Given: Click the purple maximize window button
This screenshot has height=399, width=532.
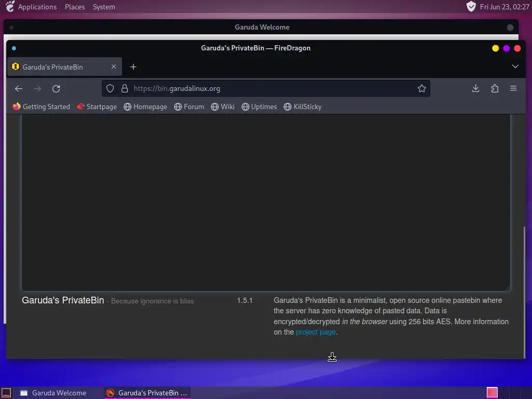Looking at the screenshot, I should click(x=506, y=48).
